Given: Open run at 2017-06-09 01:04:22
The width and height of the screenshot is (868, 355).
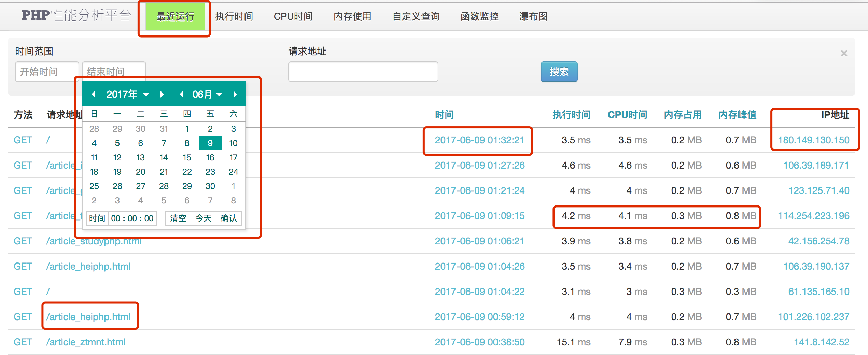Looking at the screenshot, I should coord(479,292).
